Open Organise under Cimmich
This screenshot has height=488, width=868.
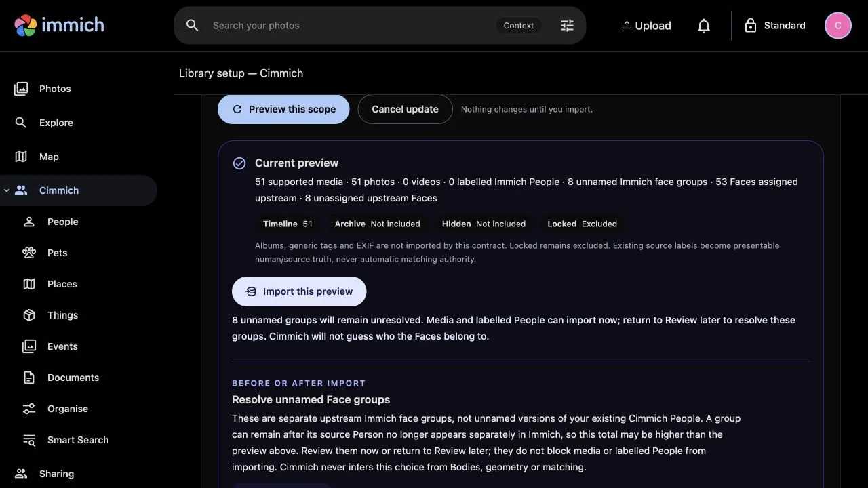coord(79,409)
